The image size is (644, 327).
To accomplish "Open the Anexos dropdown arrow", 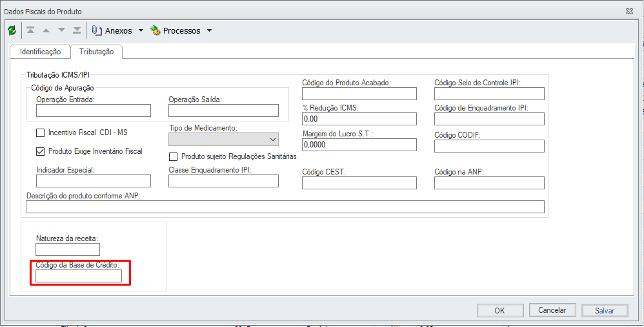I will point(141,31).
